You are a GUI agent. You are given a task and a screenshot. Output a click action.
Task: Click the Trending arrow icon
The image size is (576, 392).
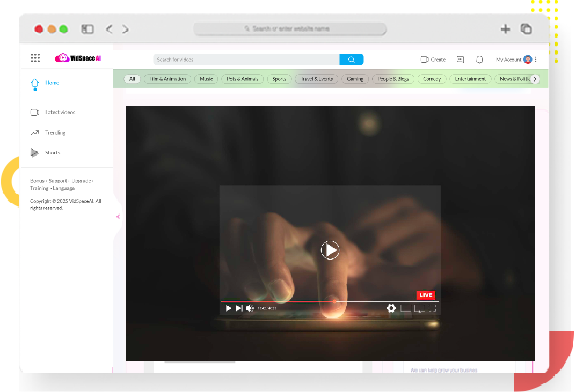click(x=35, y=133)
